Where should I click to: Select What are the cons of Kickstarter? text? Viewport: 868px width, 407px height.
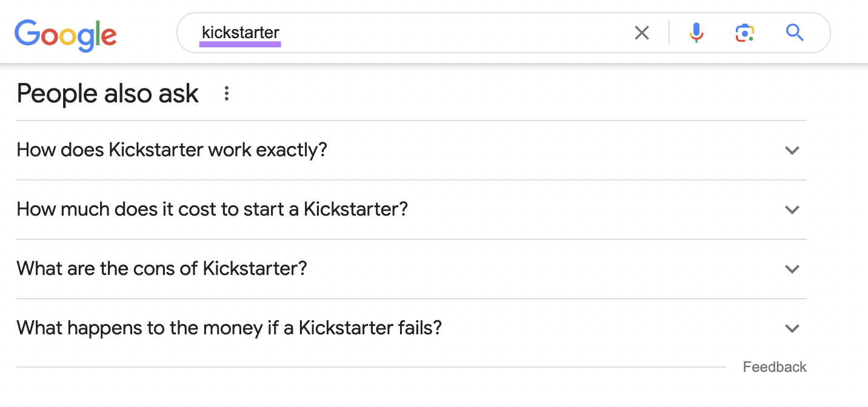pyautogui.click(x=162, y=268)
